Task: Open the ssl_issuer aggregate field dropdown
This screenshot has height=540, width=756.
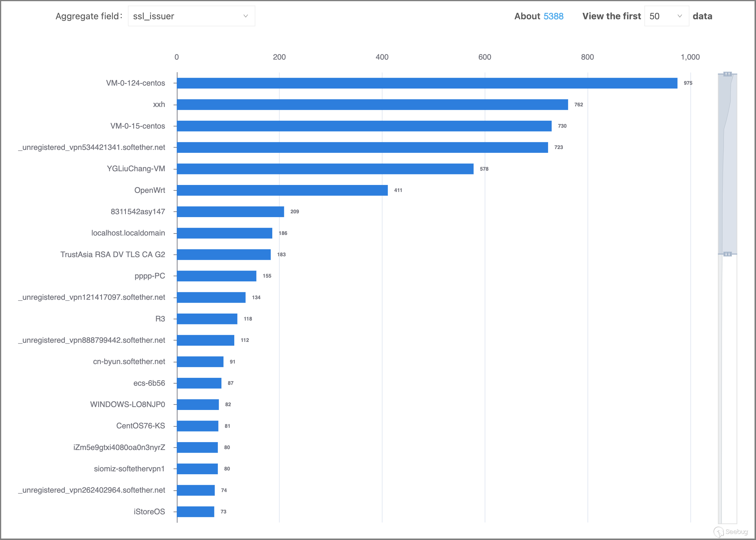Action: 191,16
